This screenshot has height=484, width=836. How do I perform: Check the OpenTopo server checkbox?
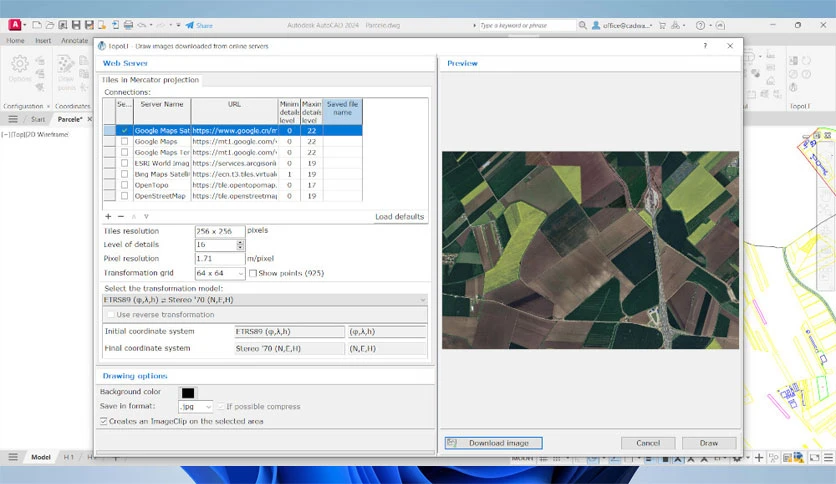(x=124, y=185)
